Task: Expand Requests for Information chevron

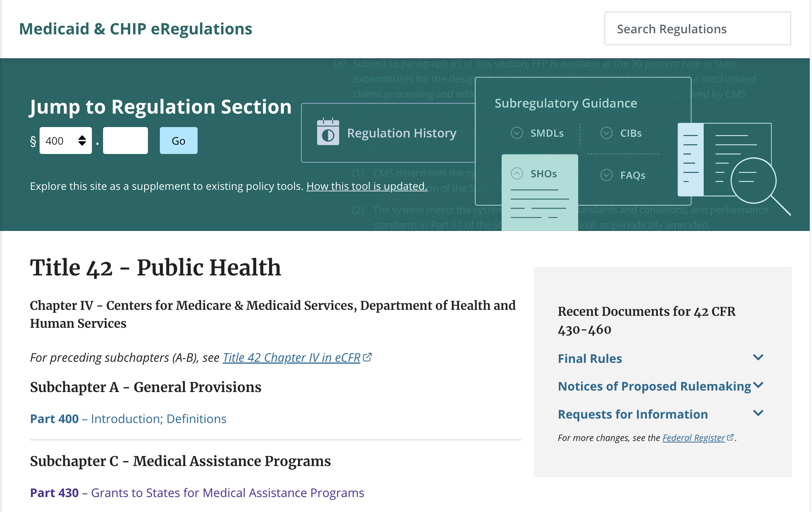Action: 758,413
